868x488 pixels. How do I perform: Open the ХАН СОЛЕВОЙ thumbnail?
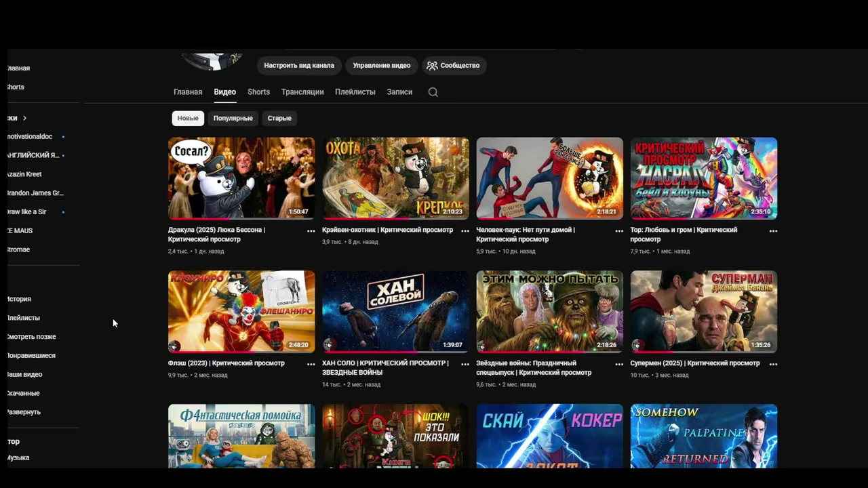(395, 312)
